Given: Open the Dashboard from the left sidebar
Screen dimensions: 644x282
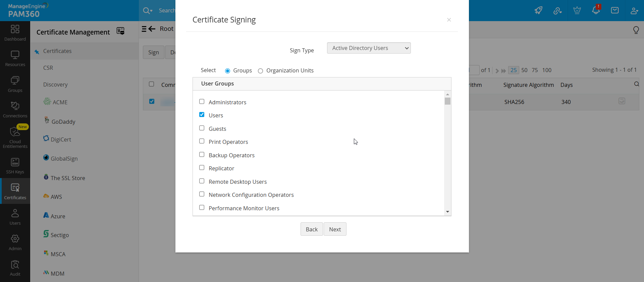Looking at the screenshot, I should (x=15, y=33).
